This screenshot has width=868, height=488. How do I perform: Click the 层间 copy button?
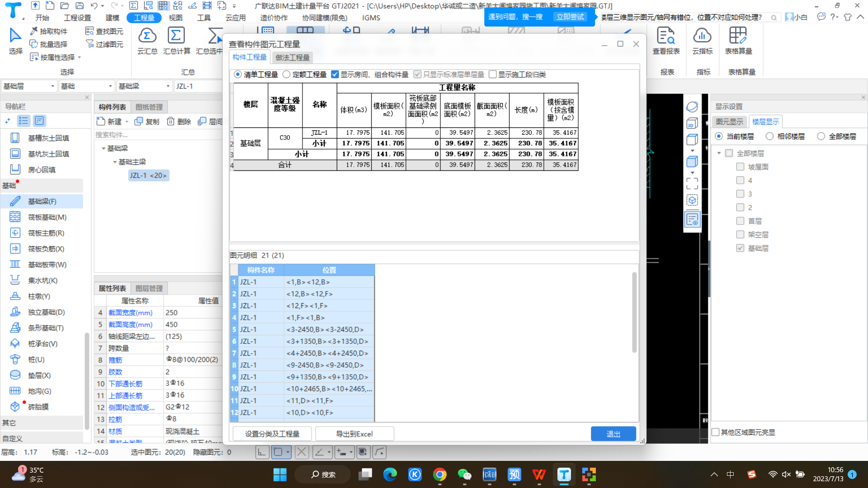pyautogui.click(x=210, y=122)
